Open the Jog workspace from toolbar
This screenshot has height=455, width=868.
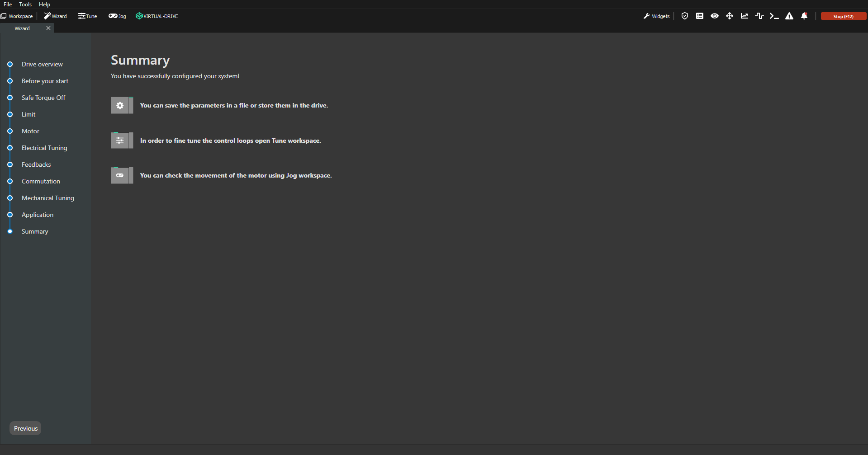(117, 16)
